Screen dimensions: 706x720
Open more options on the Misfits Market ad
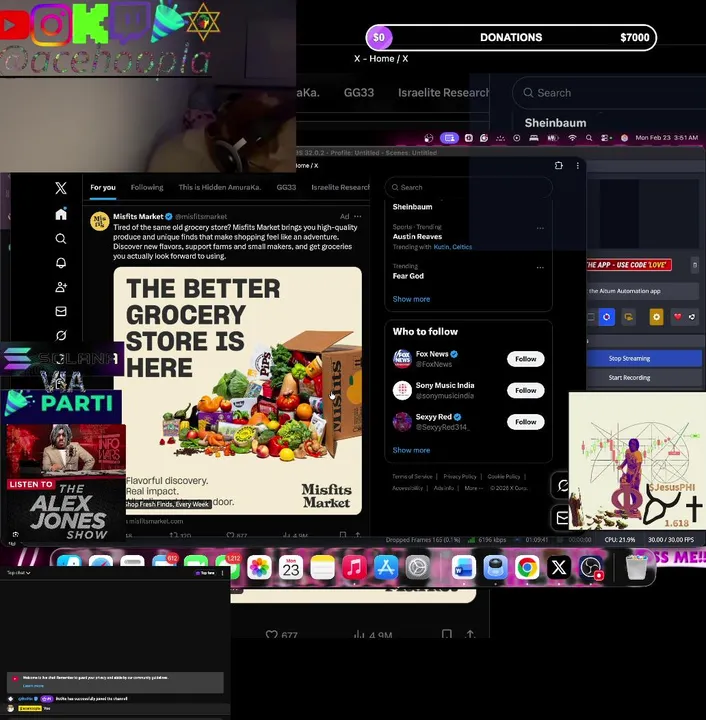click(x=358, y=216)
